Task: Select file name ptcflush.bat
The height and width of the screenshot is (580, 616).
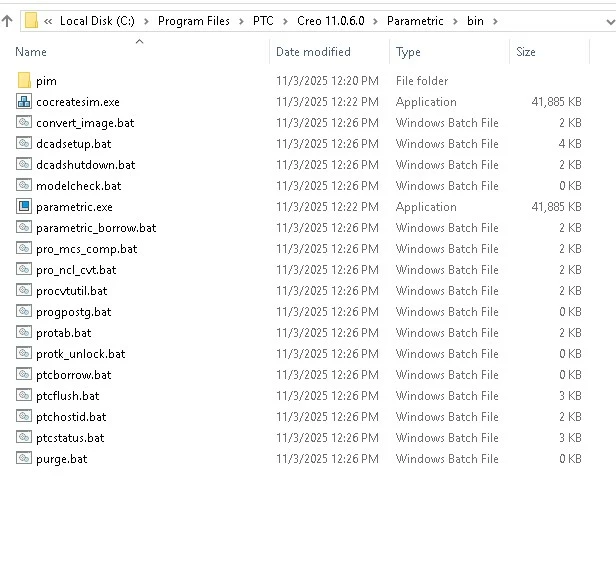Action: pyautogui.click(x=68, y=396)
